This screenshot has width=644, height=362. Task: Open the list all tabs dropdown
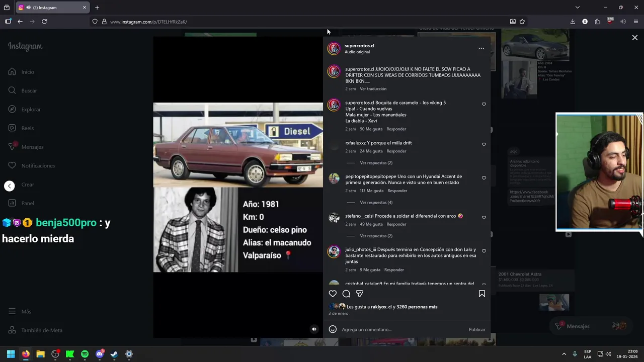click(x=578, y=8)
